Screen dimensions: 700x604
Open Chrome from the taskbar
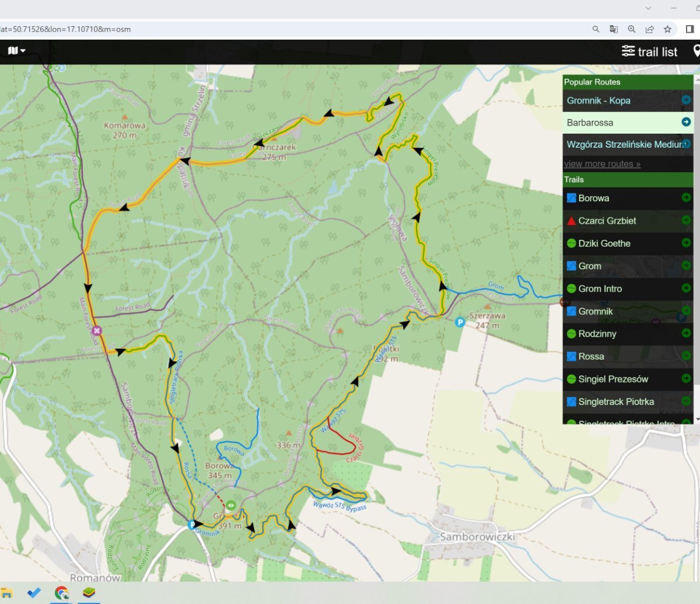(61, 593)
